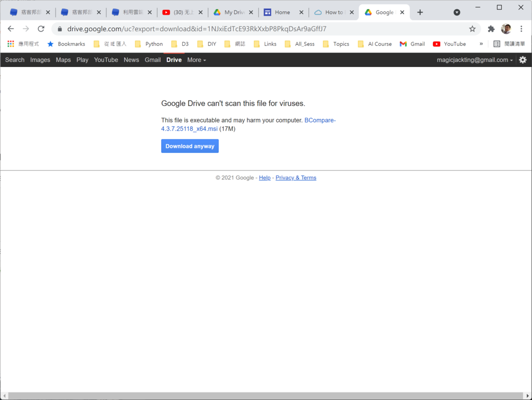Open the Help link in footer
532x400 pixels.
[264, 177]
